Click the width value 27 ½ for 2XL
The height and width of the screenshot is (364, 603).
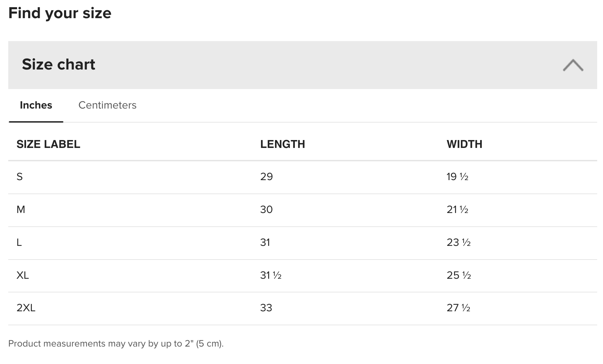point(458,308)
